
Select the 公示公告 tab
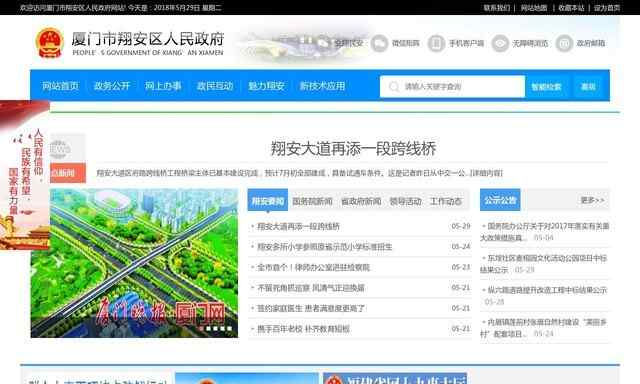500,200
